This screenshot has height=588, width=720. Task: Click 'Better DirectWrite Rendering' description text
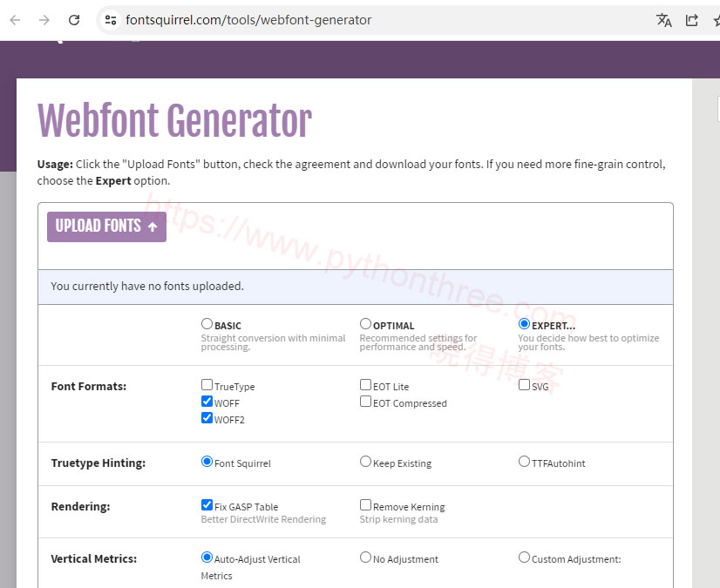click(x=263, y=519)
